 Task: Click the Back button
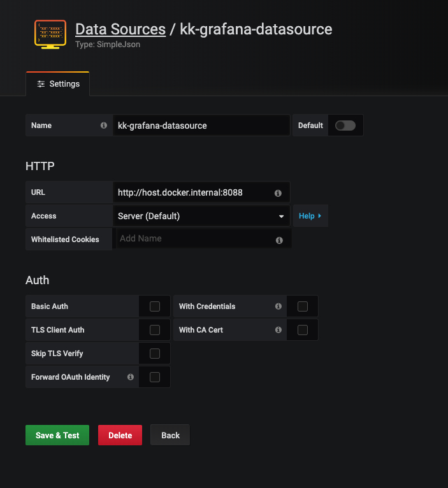click(x=170, y=435)
